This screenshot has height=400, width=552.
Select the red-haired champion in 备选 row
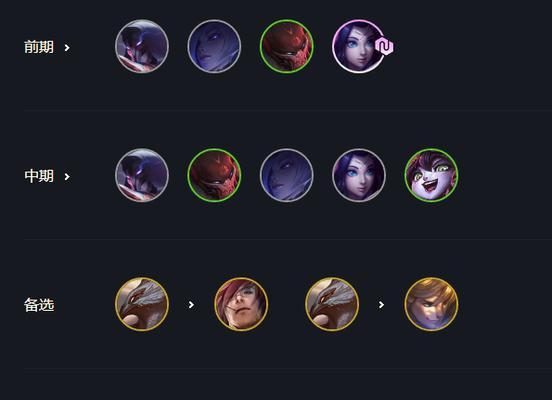(241, 304)
